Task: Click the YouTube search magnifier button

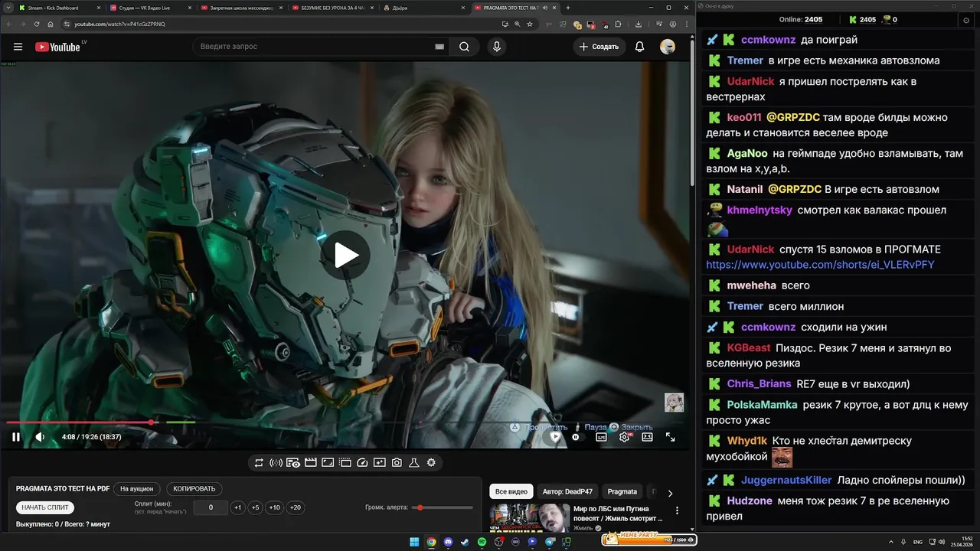Action: pos(464,47)
